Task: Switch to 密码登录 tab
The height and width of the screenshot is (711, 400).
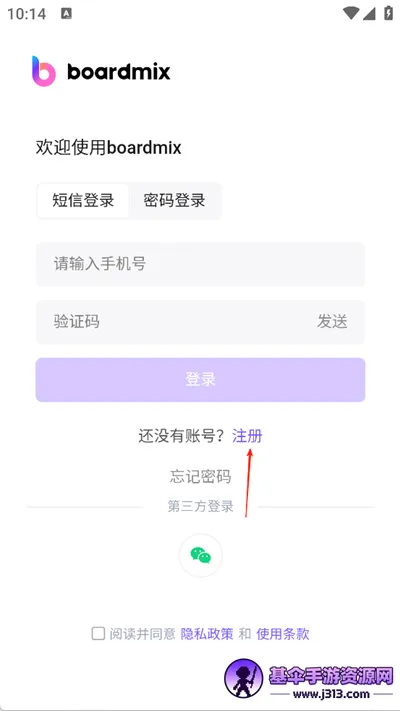Action: tap(175, 200)
